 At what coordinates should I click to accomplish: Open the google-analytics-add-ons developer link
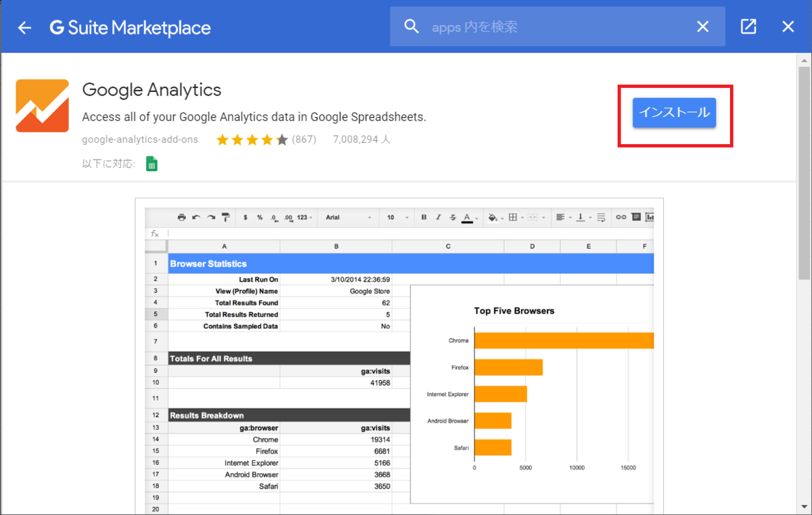point(140,139)
